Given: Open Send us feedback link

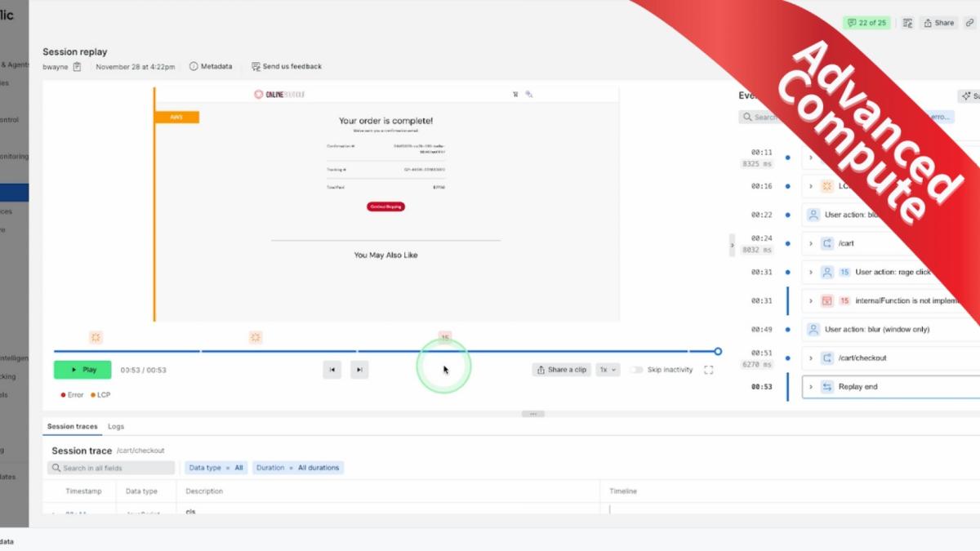Looking at the screenshot, I should pyautogui.click(x=287, y=67).
